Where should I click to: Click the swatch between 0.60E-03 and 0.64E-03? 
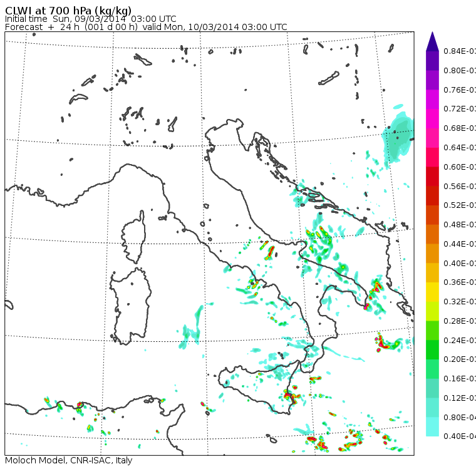click(x=432, y=157)
